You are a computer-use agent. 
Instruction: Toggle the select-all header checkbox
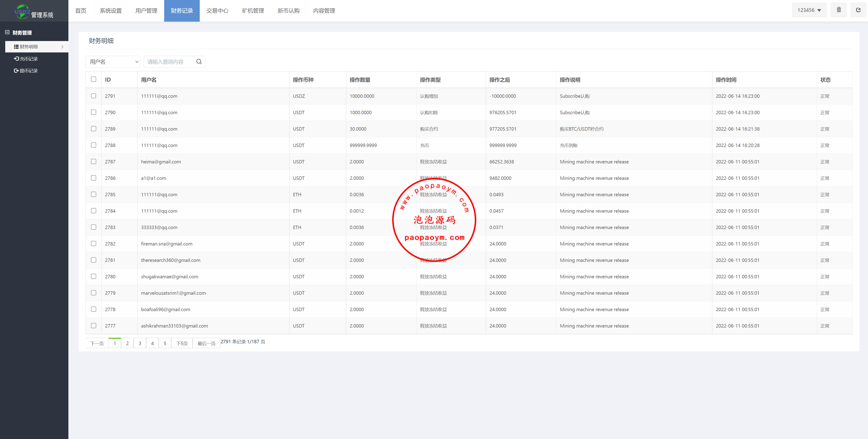point(93,79)
